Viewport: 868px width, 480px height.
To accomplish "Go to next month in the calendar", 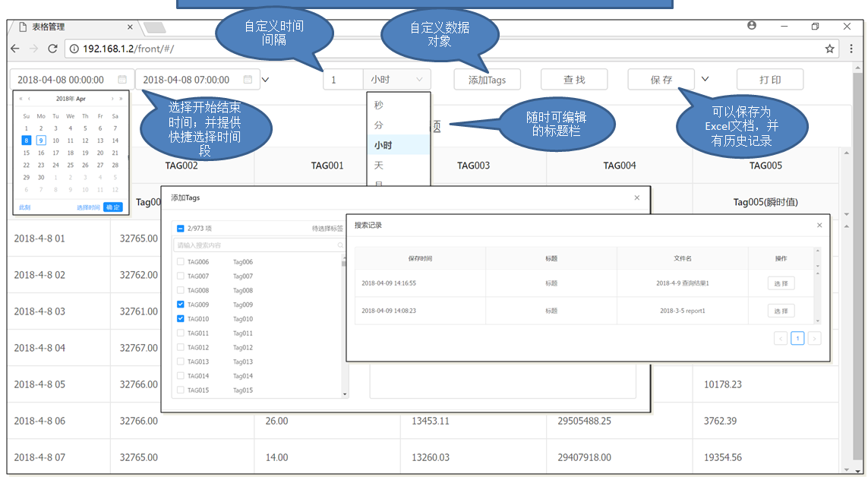I will 112,99.
